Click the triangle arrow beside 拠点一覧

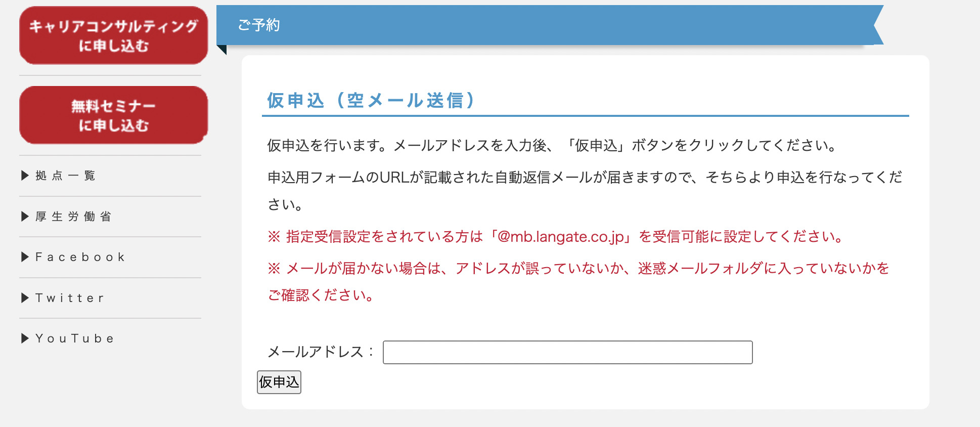[x=25, y=176]
